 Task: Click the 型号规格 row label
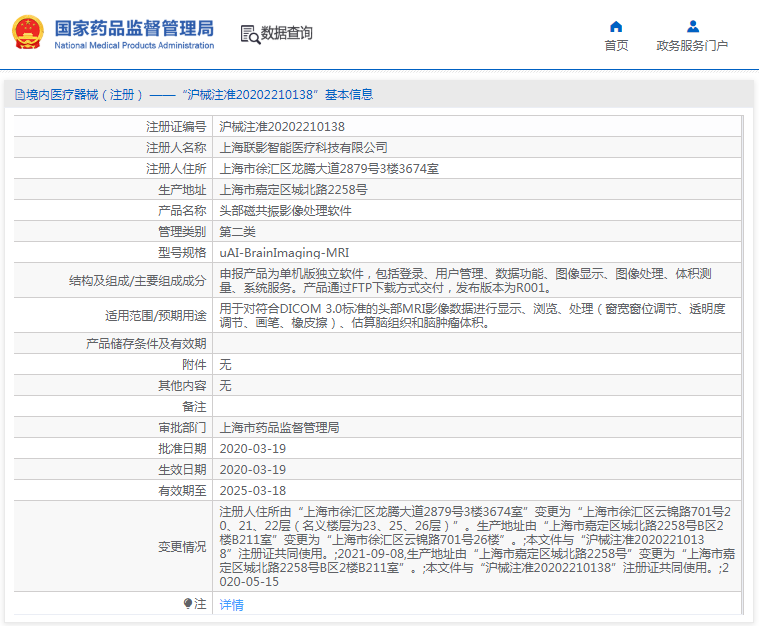click(182, 253)
